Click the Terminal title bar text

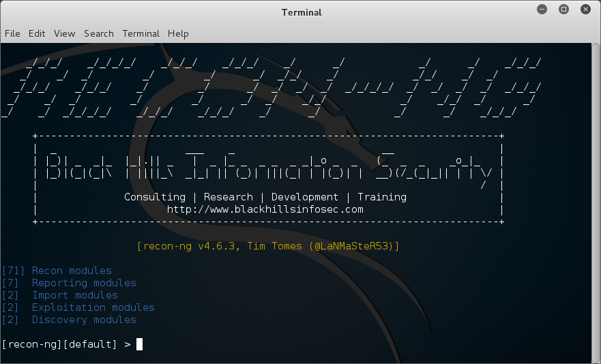302,13
